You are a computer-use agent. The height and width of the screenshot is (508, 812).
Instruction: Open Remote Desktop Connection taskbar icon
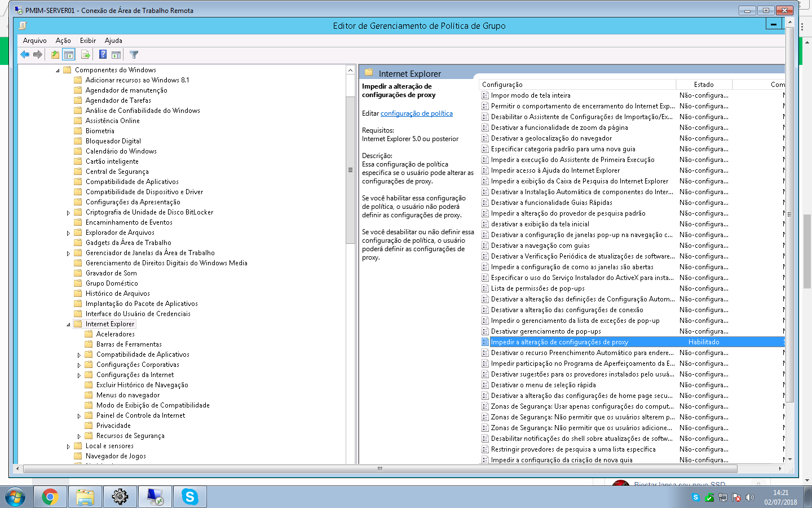[155, 497]
